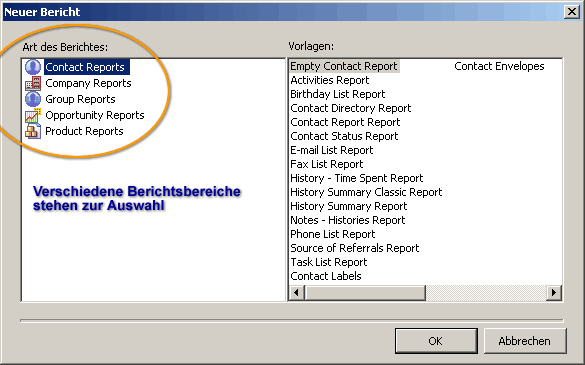Click the Product Reports boxes icon
Screen dimensions: 585x365
tap(33, 131)
